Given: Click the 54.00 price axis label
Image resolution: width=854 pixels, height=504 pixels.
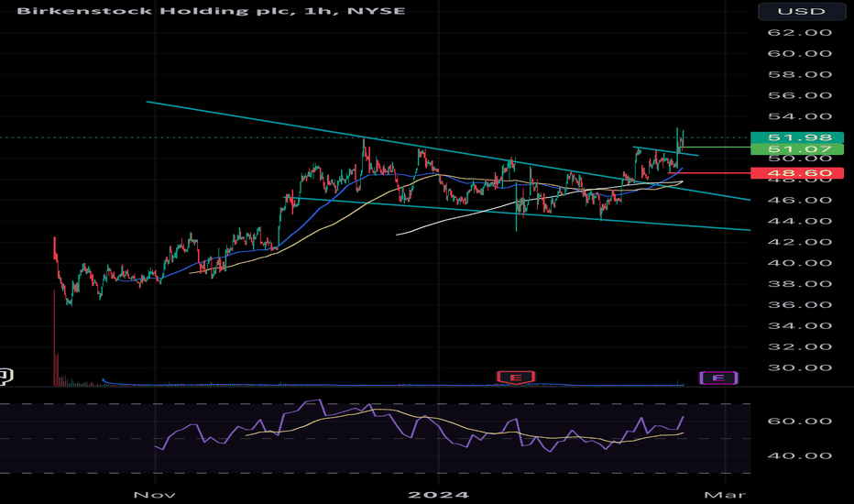Looking at the screenshot, I should click(x=800, y=116).
